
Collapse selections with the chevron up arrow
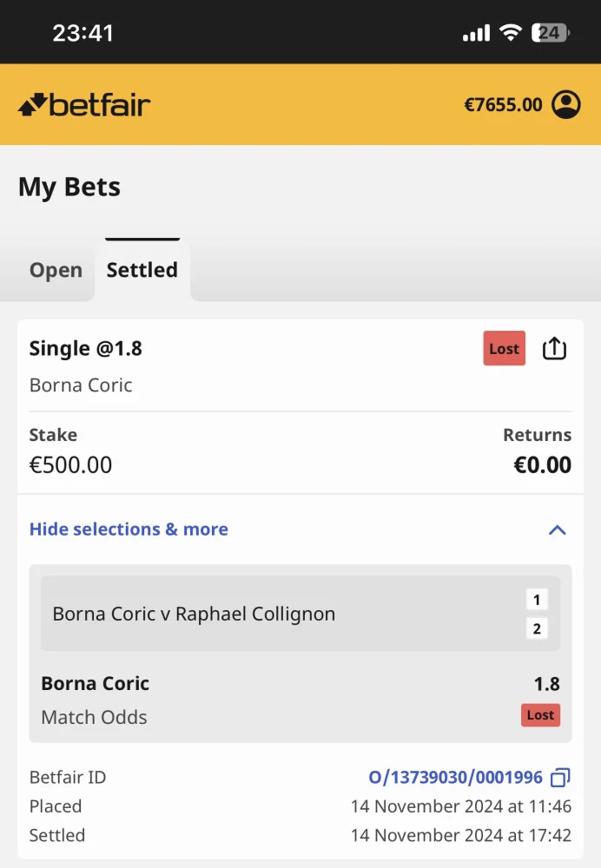558,529
